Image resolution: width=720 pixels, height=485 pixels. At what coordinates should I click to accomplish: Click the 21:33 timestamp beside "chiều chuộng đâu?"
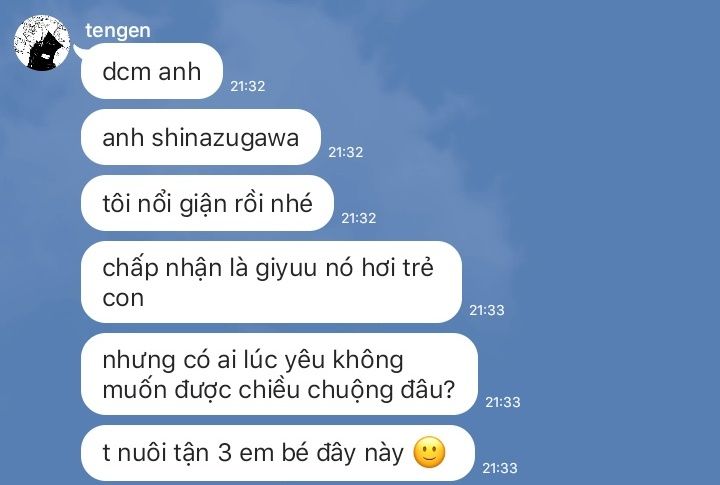click(x=503, y=402)
